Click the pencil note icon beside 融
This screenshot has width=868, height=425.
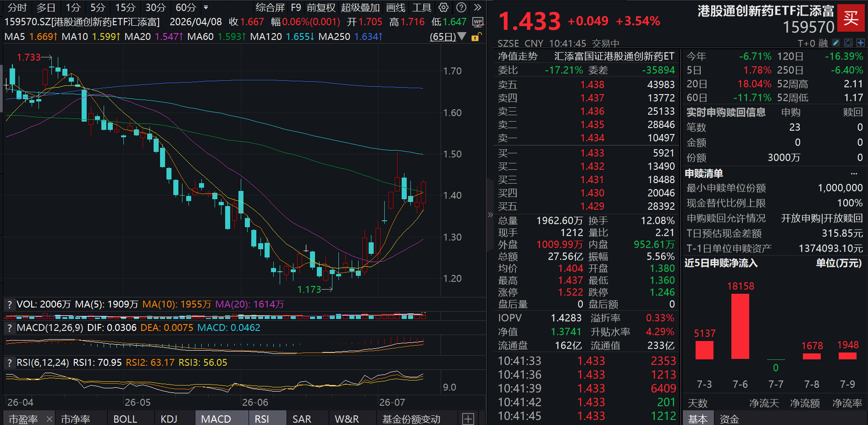tap(836, 43)
